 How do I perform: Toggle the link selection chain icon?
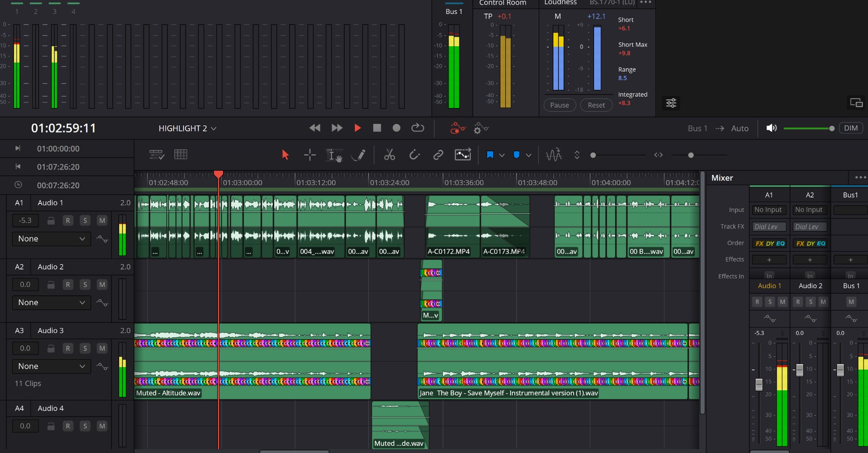coord(438,155)
